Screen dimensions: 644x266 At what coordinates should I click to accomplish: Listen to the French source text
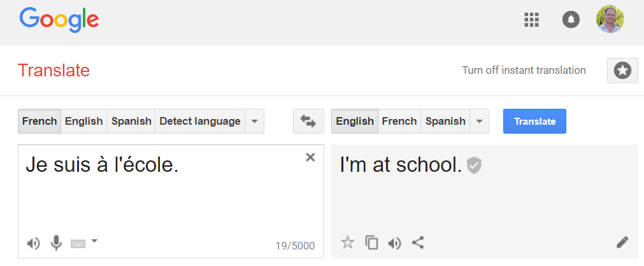pyautogui.click(x=33, y=244)
